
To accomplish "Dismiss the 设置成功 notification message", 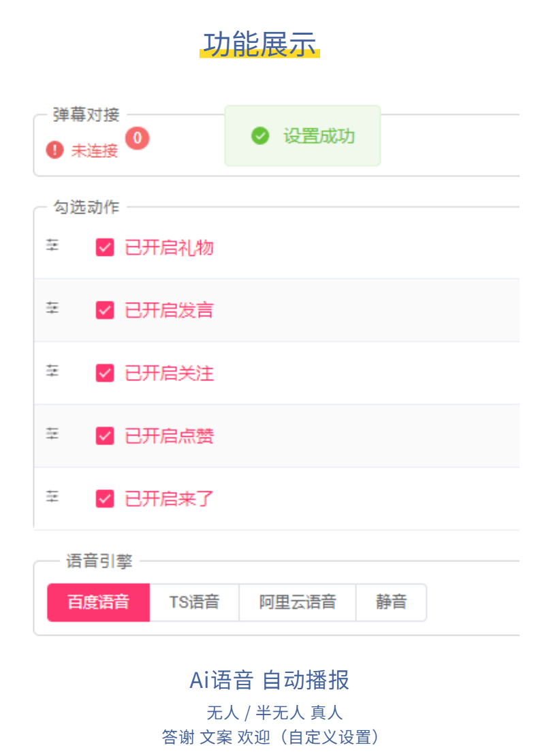I will (303, 136).
